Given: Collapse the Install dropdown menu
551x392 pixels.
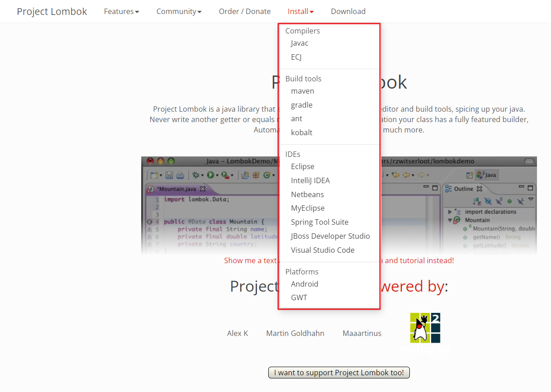Looking at the screenshot, I should click(300, 11).
